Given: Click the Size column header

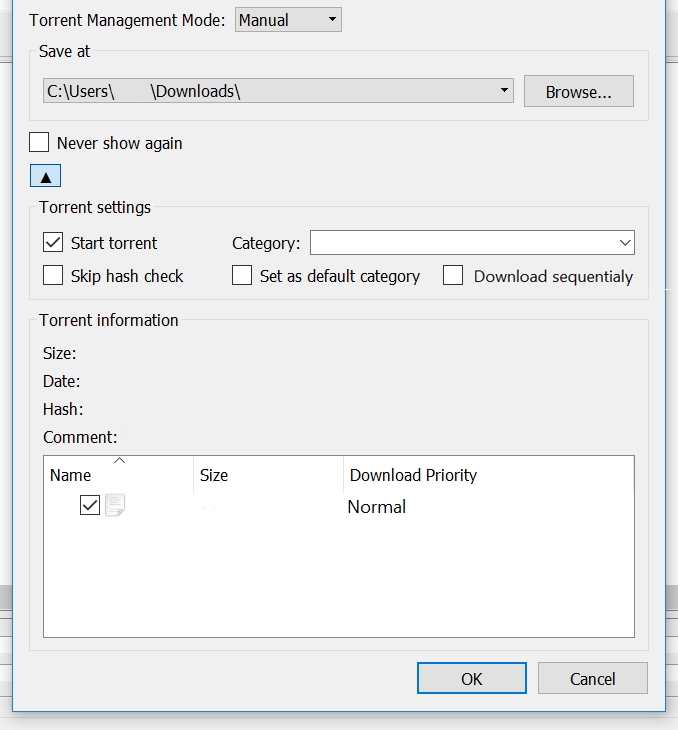Looking at the screenshot, I should point(269,475).
